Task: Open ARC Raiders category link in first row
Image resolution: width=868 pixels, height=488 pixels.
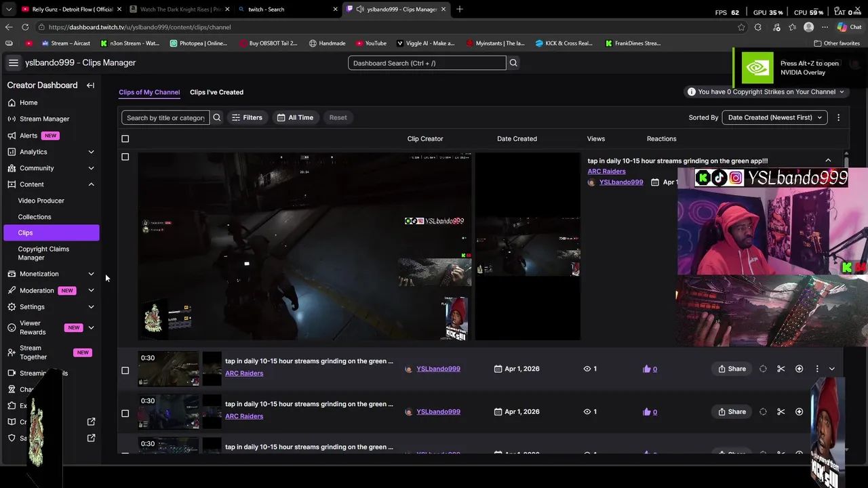Action: coord(244,373)
